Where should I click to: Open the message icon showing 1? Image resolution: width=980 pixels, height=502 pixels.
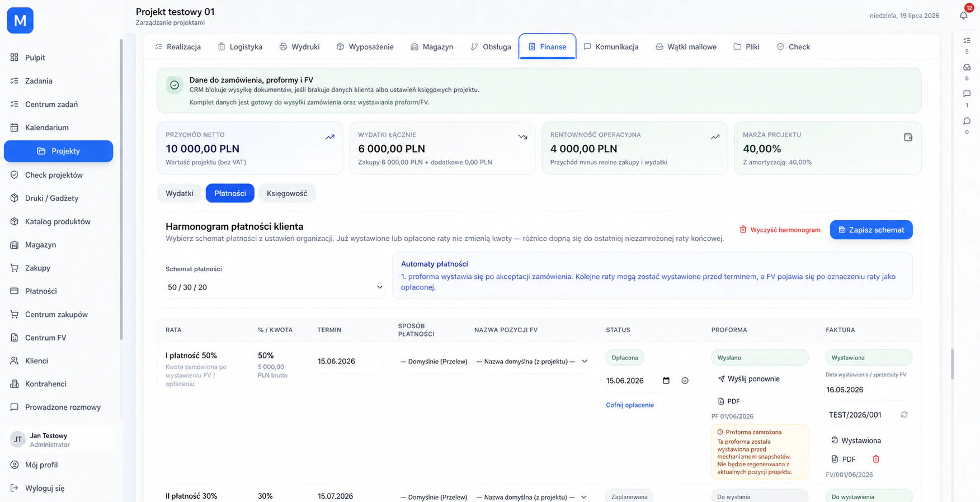pyautogui.click(x=967, y=94)
